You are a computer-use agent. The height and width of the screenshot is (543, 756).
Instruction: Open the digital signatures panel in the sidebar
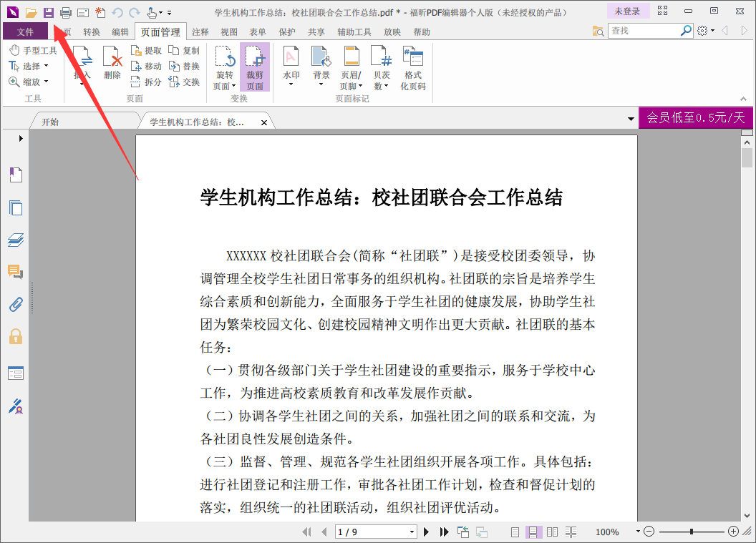pos(16,406)
